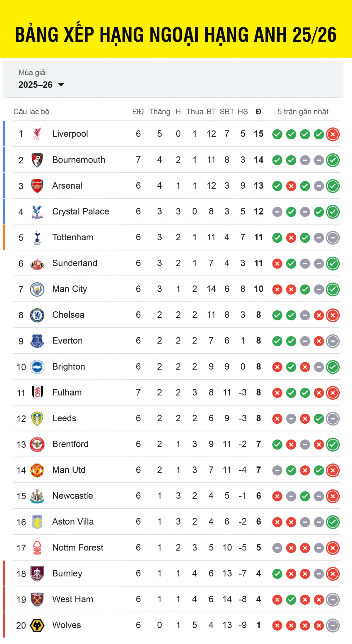This screenshot has height=644, width=352.
Task: Click Arsenal's most recent win indicator
Action: pyautogui.click(x=333, y=186)
